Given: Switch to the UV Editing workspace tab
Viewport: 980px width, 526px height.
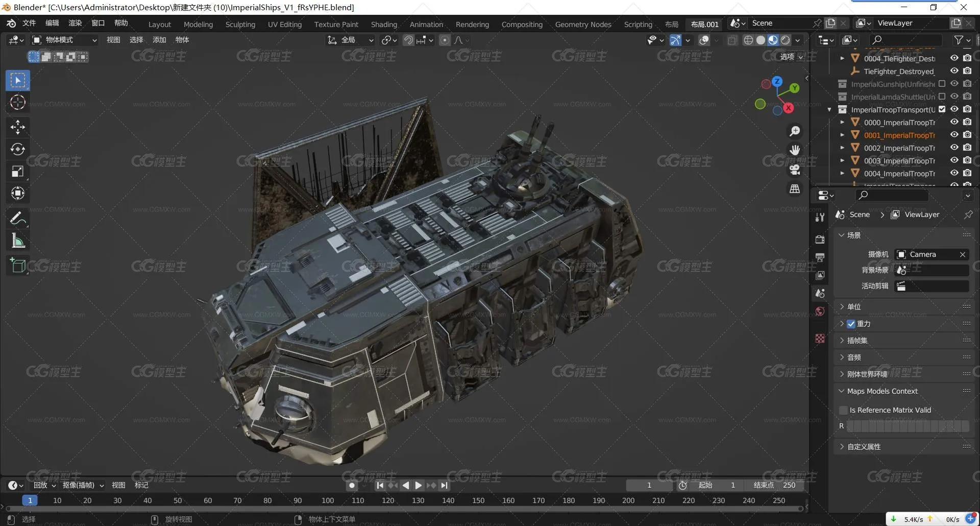Looking at the screenshot, I should tap(285, 24).
